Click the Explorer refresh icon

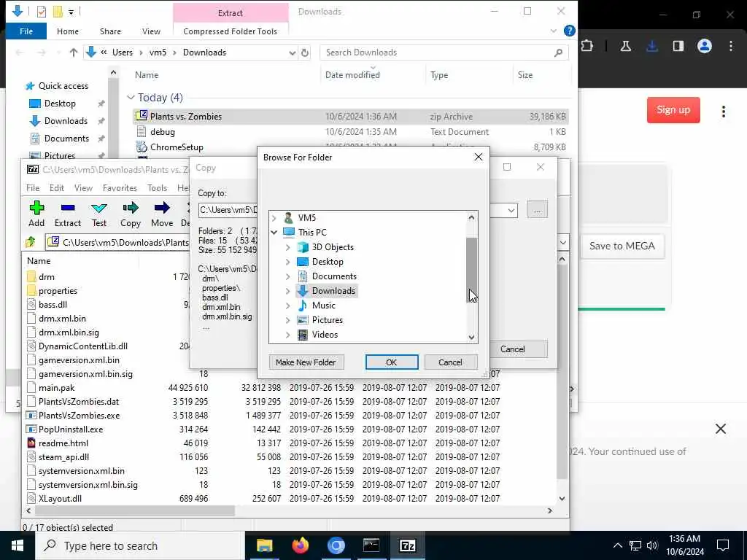305,52
